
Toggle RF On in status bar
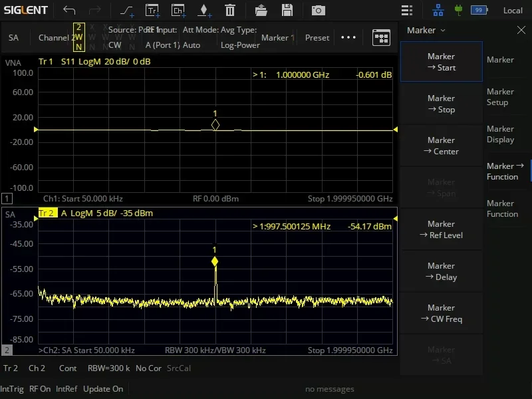click(40, 389)
